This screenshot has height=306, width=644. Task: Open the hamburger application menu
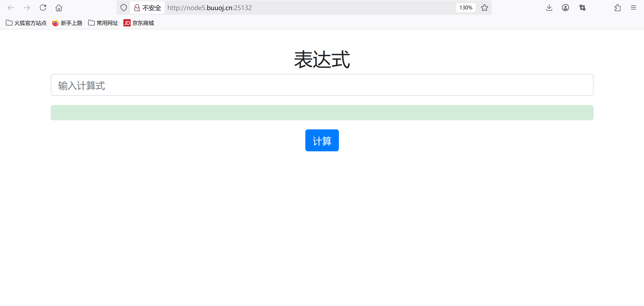(x=633, y=8)
